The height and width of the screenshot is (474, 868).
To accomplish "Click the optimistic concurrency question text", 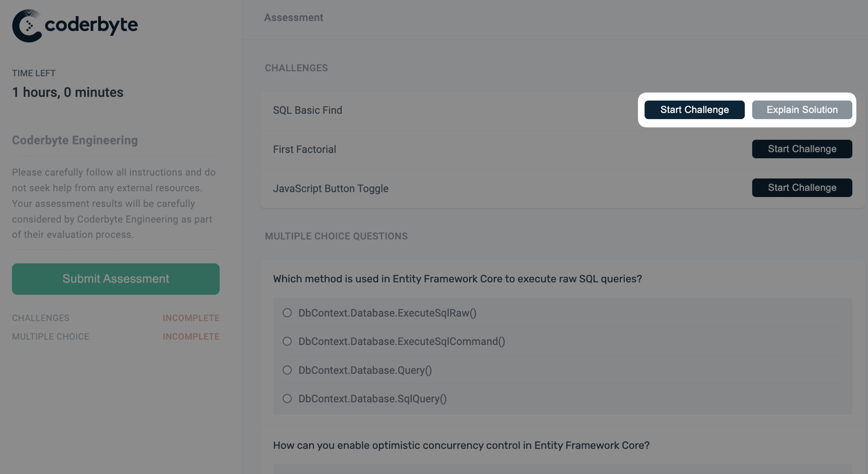I will (x=461, y=446).
